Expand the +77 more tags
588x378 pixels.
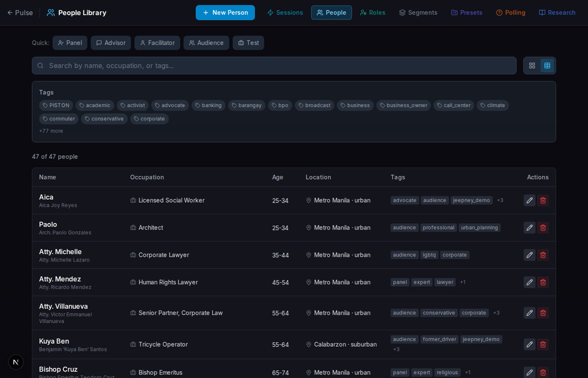point(51,131)
